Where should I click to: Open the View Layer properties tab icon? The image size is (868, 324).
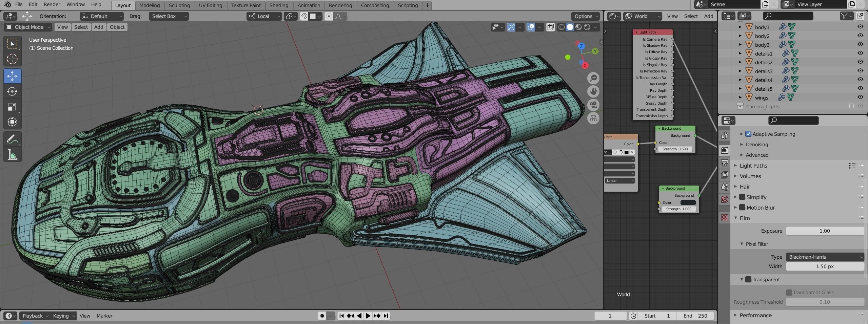[725, 175]
